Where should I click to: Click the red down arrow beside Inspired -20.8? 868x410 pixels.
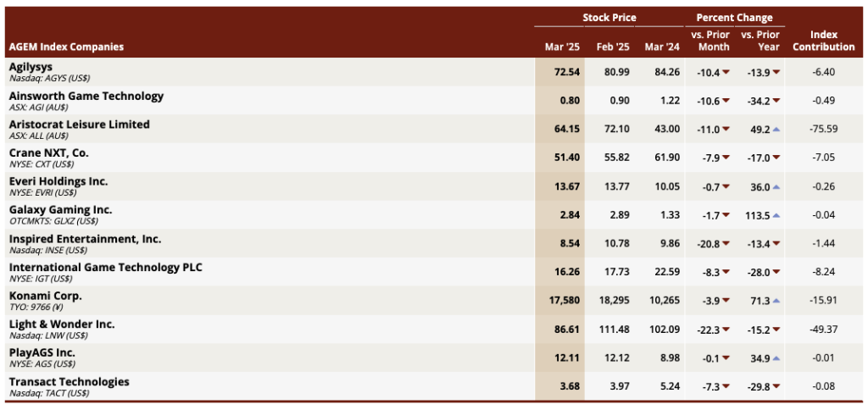coord(726,244)
